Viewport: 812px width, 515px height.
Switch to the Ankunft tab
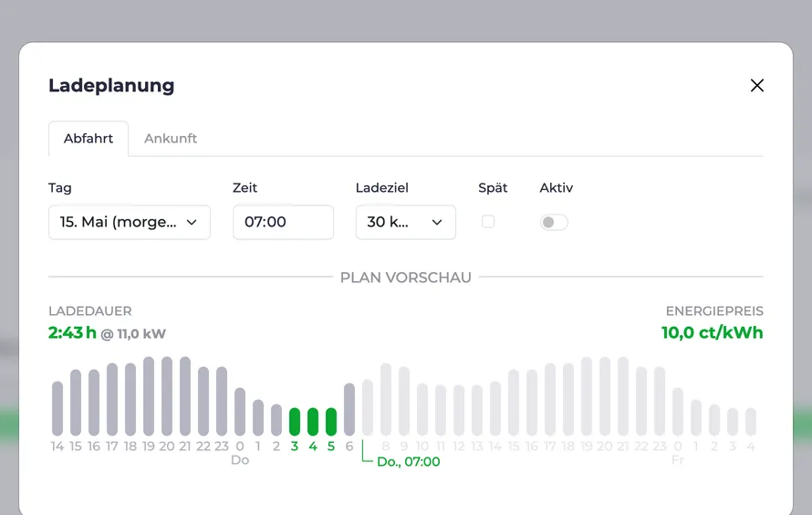(x=171, y=138)
